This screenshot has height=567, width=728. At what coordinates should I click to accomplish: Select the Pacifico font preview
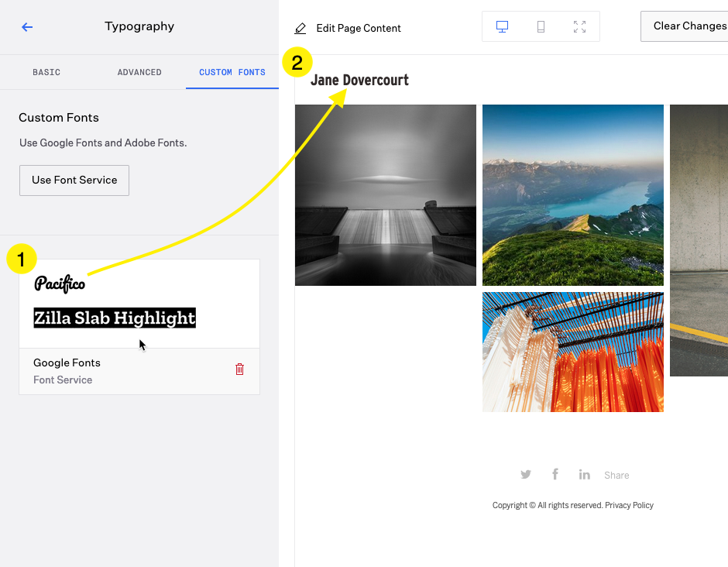click(x=60, y=283)
